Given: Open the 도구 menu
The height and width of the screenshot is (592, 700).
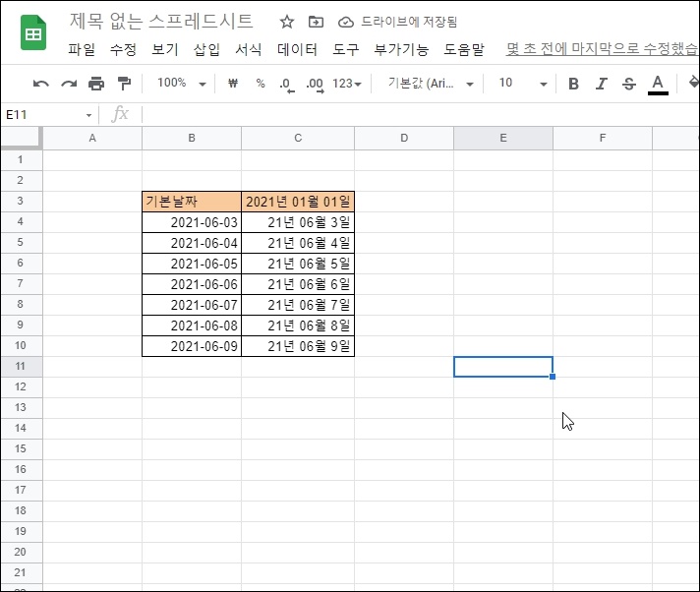Looking at the screenshot, I should click(345, 49).
